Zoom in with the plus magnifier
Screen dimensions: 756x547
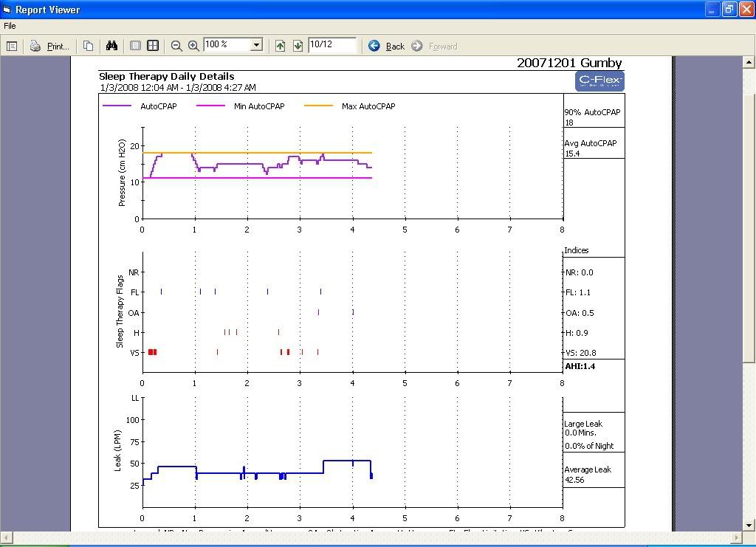click(x=193, y=46)
